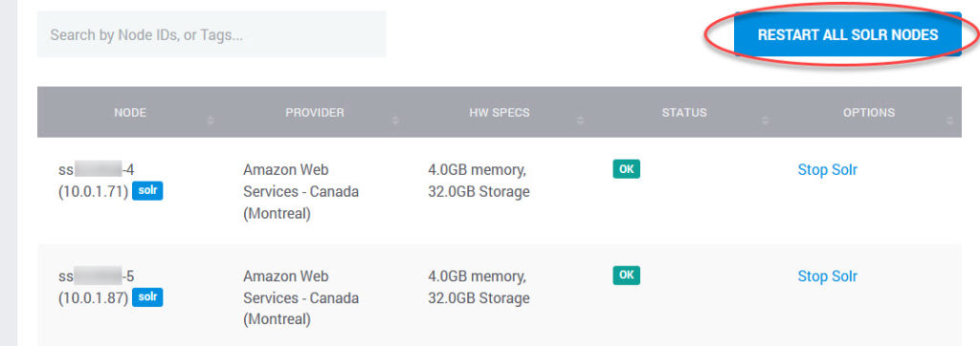Stop Solr on node 10.0.1.87
980x346 pixels.
(x=828, y=276)
